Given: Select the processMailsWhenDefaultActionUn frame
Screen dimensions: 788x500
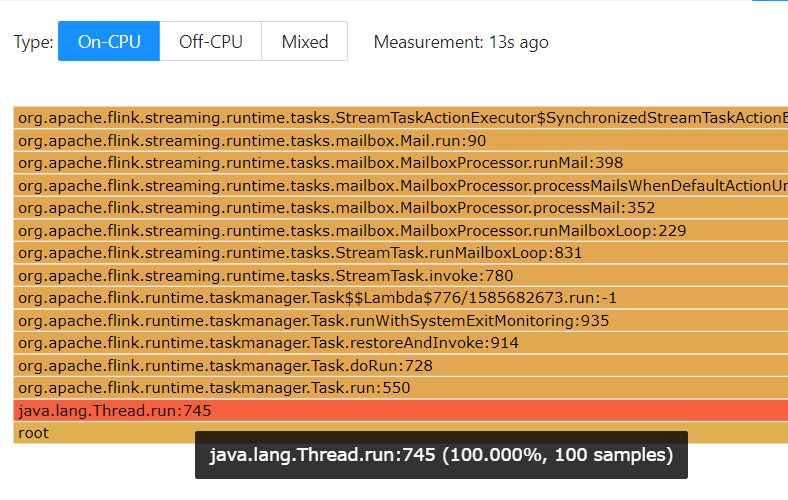Looking at the screenshot, I should click(x=400, y=186).
